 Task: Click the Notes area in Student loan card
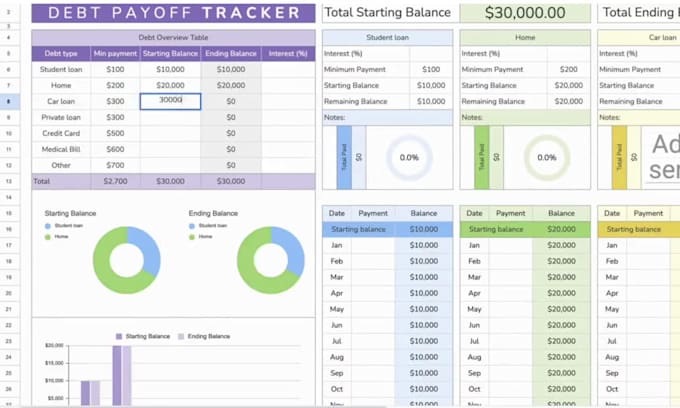[388, 118]
